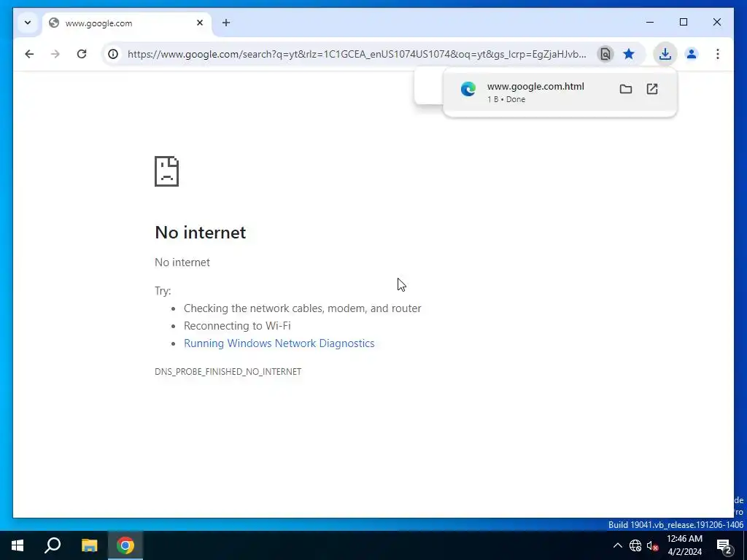
Task: Show hidden system tray icons
Action: [x=617, y=545]
